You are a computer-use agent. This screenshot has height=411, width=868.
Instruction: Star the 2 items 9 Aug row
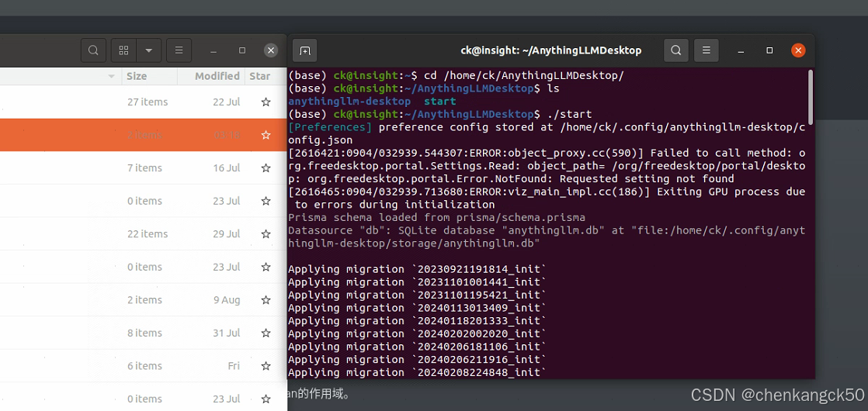(x=266, y=300)
